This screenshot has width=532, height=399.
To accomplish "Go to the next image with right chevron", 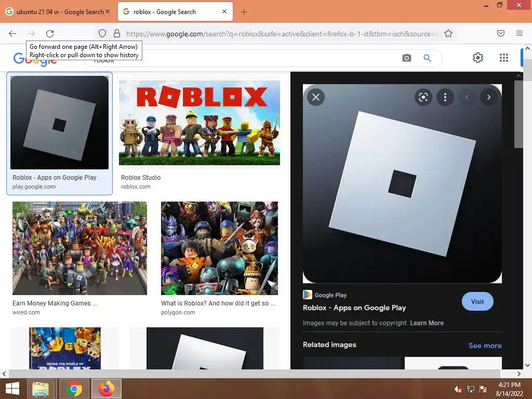I will (488, 97).
